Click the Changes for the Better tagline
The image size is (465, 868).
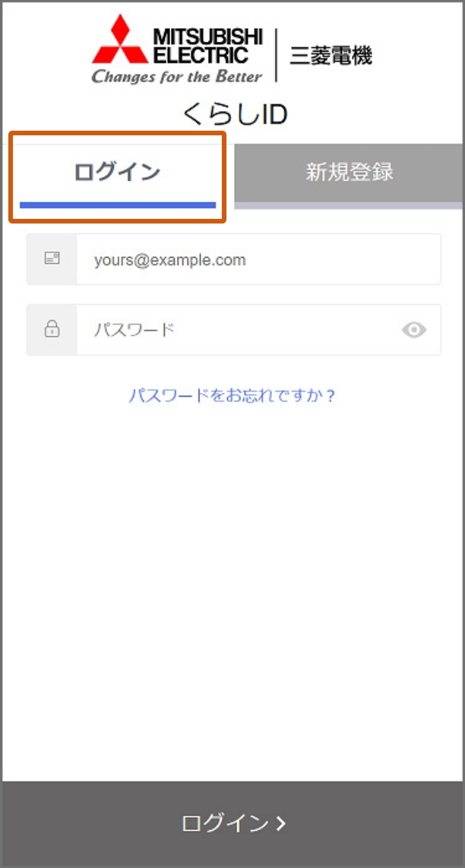pos(176,76)
